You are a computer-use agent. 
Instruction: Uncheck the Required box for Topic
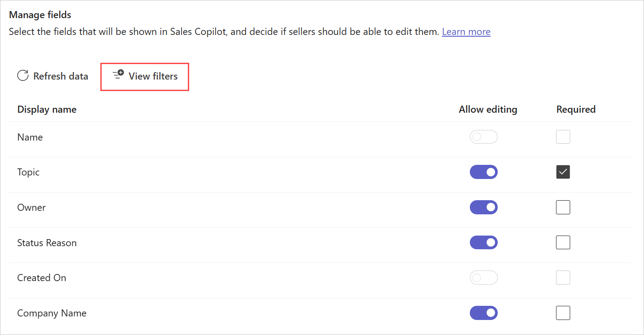(x=563, y=172)
